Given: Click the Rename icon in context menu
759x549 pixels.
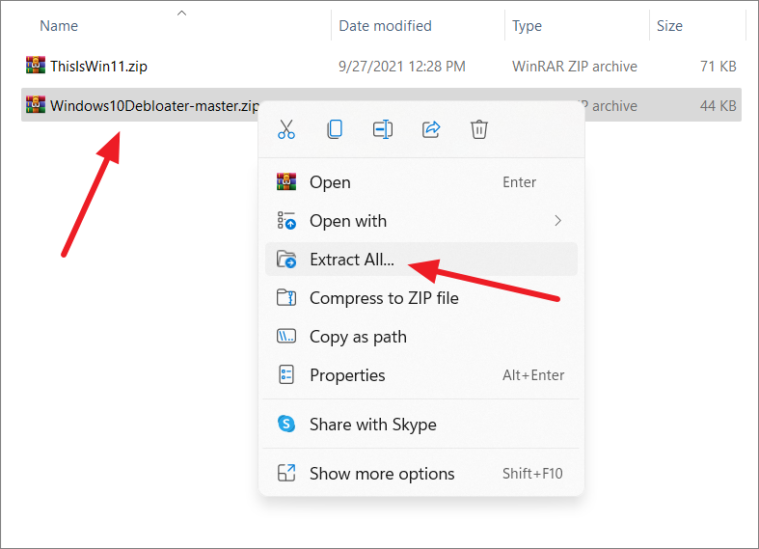Looking at the screenshot, I should (x=382, y=129).
